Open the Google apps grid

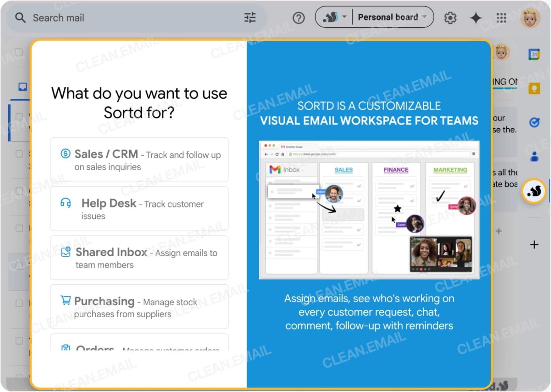point(501,18)
